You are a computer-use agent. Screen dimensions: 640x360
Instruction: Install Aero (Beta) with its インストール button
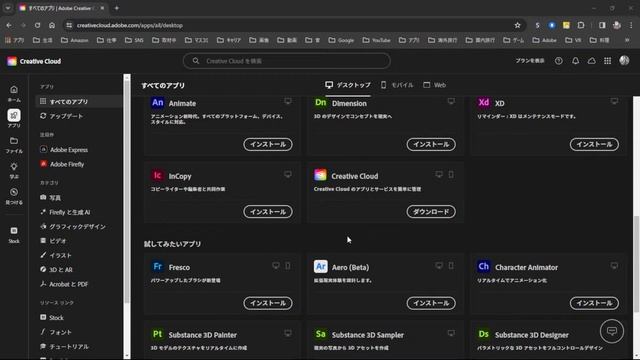pyautogui.click(x=431, y=303)
